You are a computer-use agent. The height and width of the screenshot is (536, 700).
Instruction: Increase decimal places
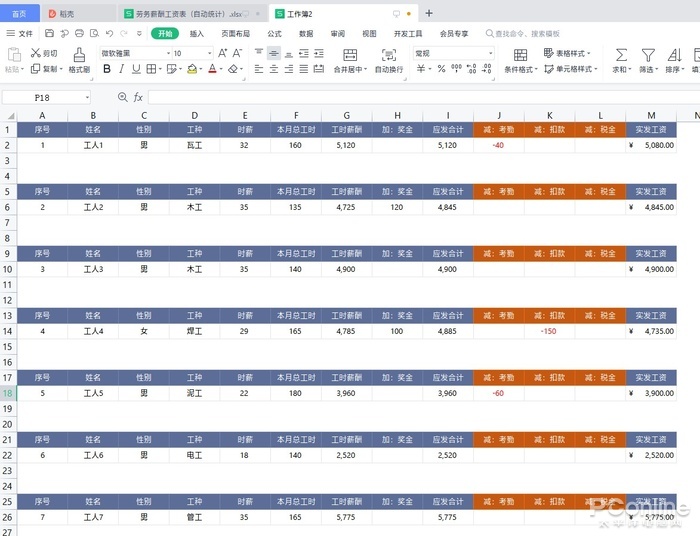coord(471,69)
